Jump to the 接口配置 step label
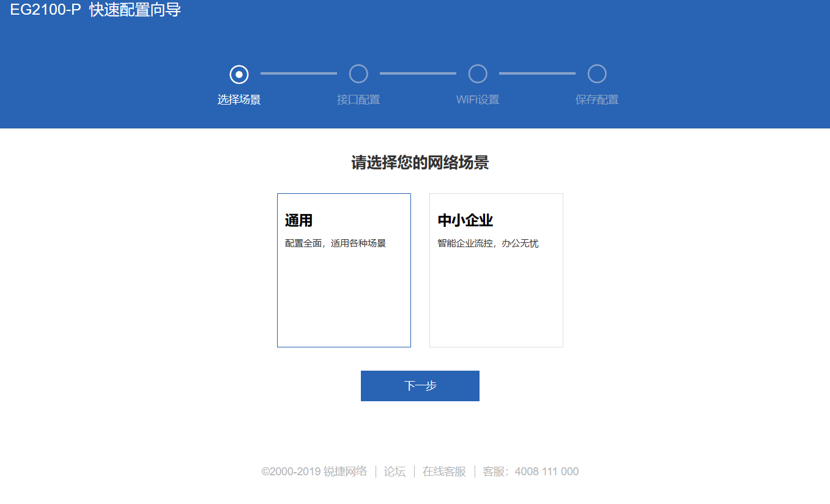Screen dimensions: 830x504 tap(358, 100)
